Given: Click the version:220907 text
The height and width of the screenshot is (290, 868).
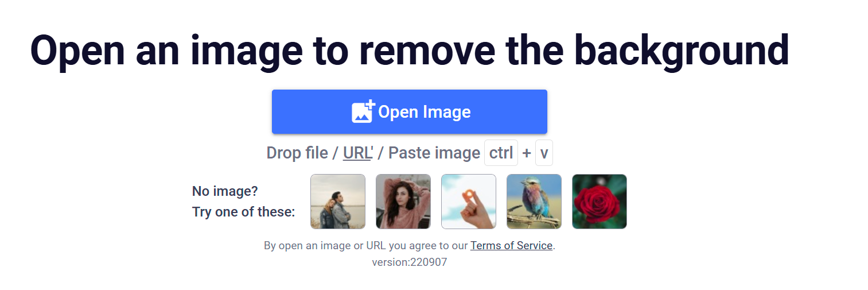Looking at the screenshot, I should 409,262.
